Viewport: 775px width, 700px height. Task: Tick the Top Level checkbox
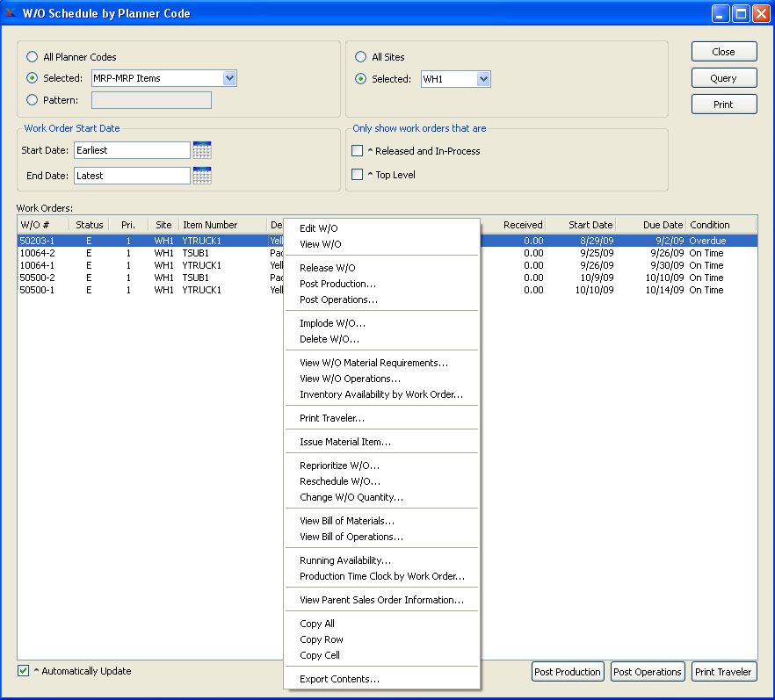(358, 175)
